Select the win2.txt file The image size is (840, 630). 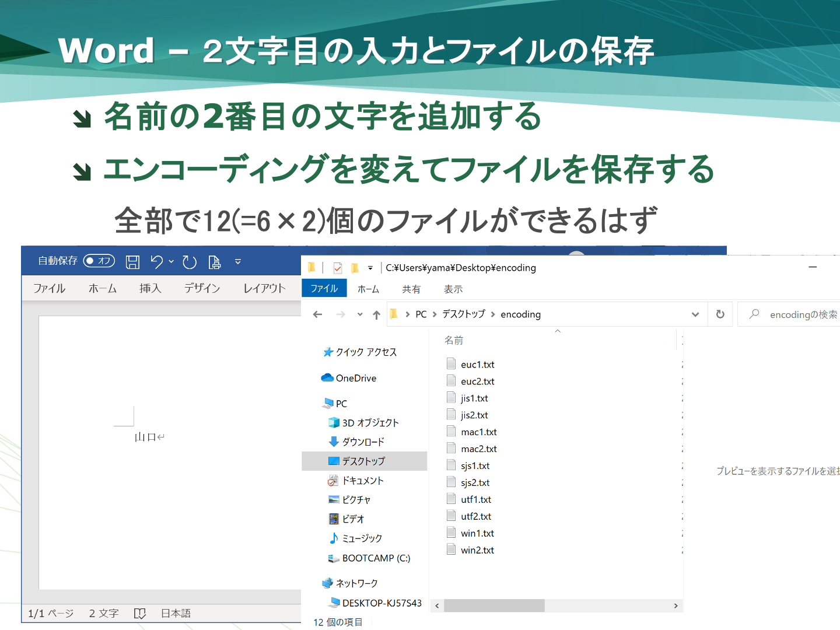pyautogui.click(x=477, y=551)
